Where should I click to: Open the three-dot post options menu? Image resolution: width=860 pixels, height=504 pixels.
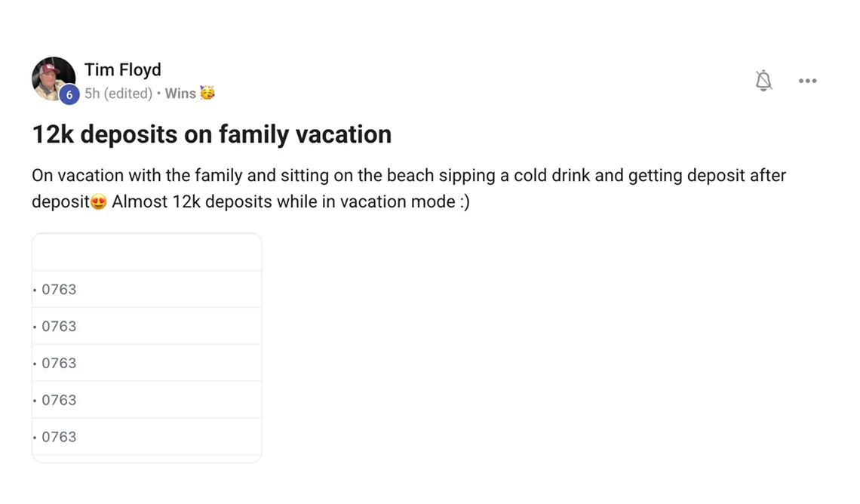pos(807,81)
